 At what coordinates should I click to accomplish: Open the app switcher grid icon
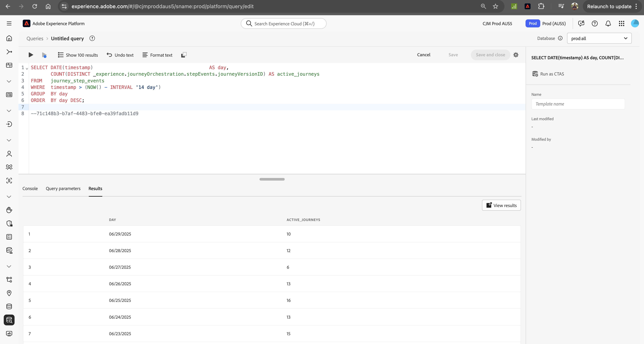tap(621, 23)
